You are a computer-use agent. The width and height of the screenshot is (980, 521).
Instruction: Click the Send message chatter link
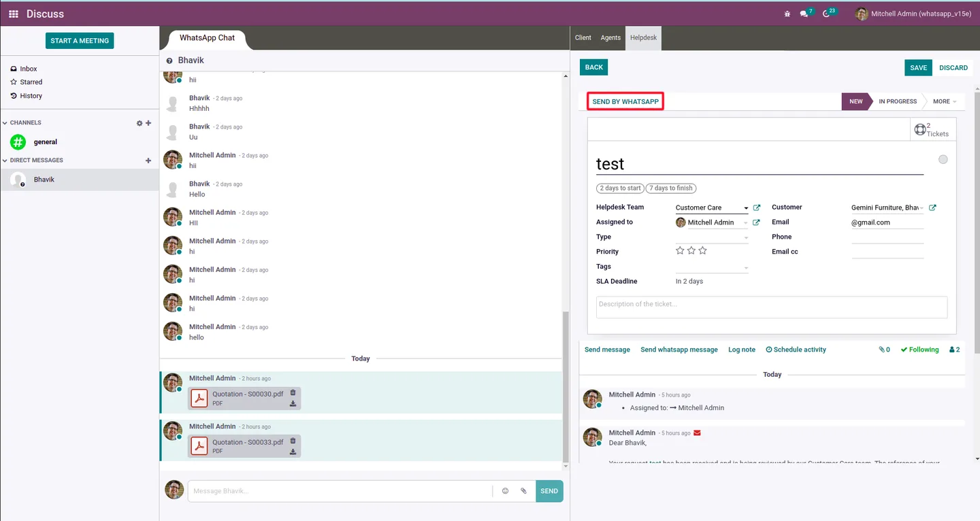pos(607,350)
